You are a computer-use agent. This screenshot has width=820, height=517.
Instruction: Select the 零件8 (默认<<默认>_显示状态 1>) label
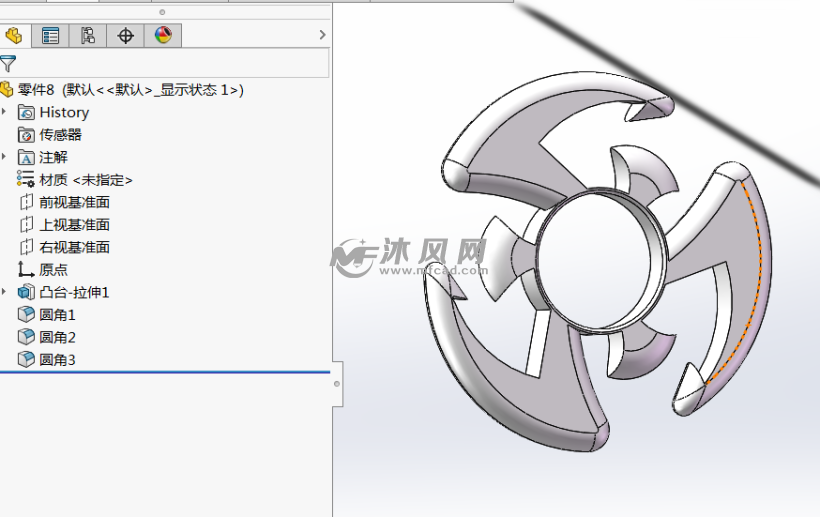pyautogui.click(x=131, y=90)
